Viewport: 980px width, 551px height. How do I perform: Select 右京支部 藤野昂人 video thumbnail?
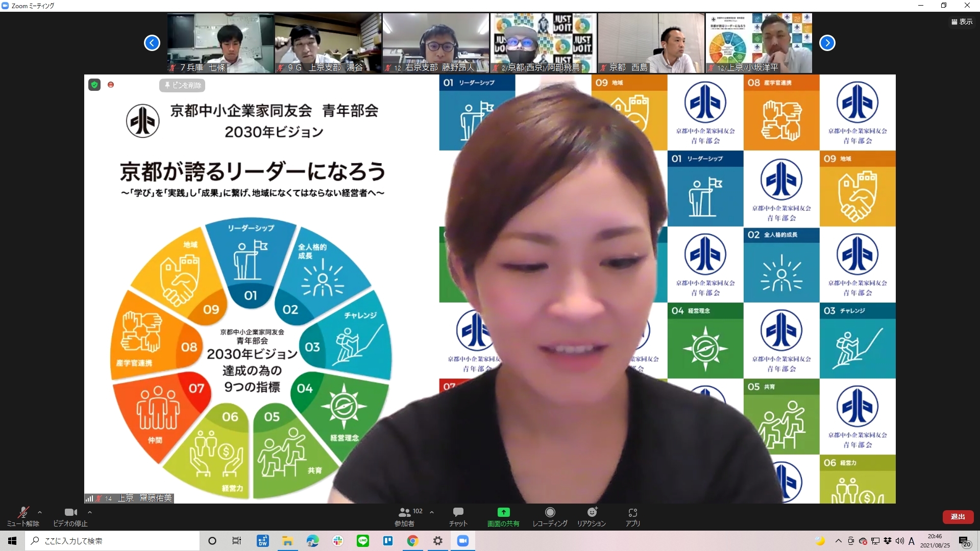click(436, 43)
